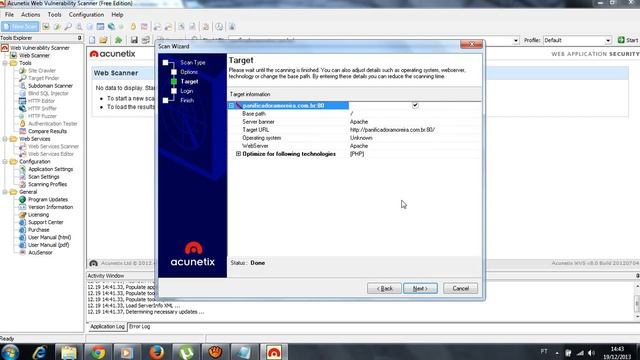Click the yellow Authentication Tester toolbar icon
Screen dimensions: 640x360
[133, 27]
